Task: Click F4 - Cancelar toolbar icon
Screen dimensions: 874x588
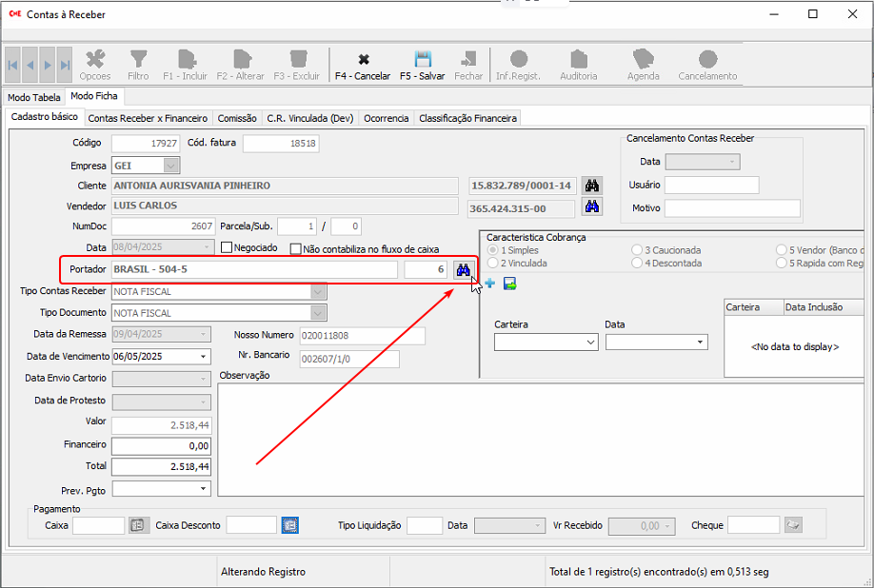Action: pos(363,60)
